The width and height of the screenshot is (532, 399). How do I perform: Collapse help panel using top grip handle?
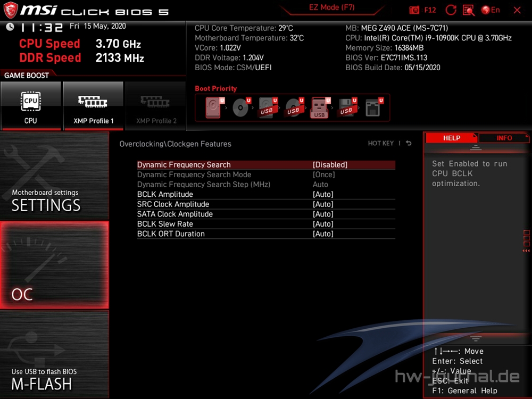point(476,147)
